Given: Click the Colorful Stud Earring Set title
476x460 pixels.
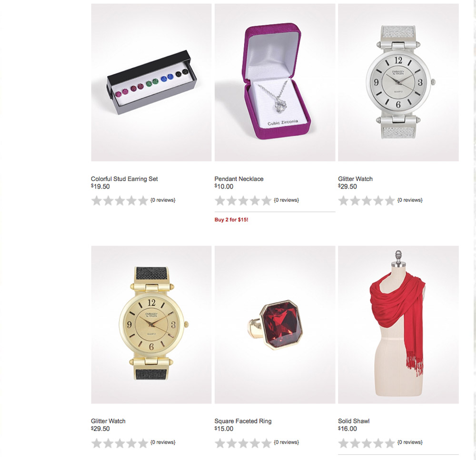Looking at the screenshot, I should pos(124,179).
